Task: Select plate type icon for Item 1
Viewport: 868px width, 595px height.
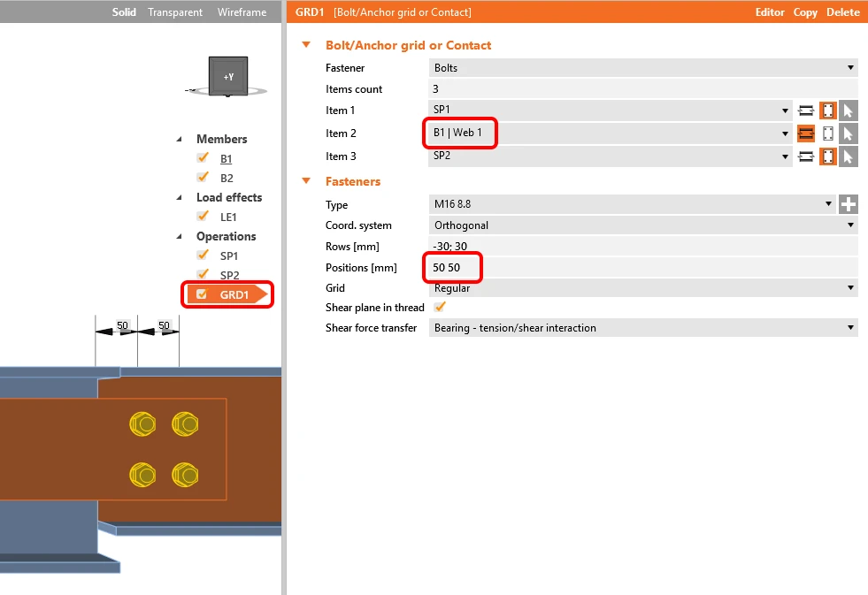Action: coord(827,111)
